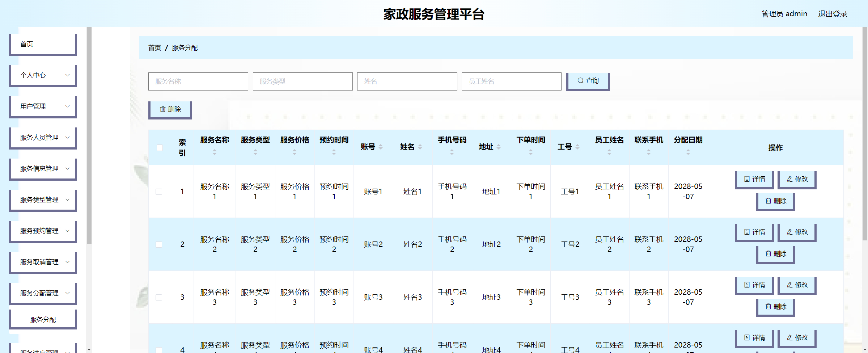Viewport: 868px width, 353px height.
Task: Expand the 用户管理 sidebar menu
Action: click(43, 106)
